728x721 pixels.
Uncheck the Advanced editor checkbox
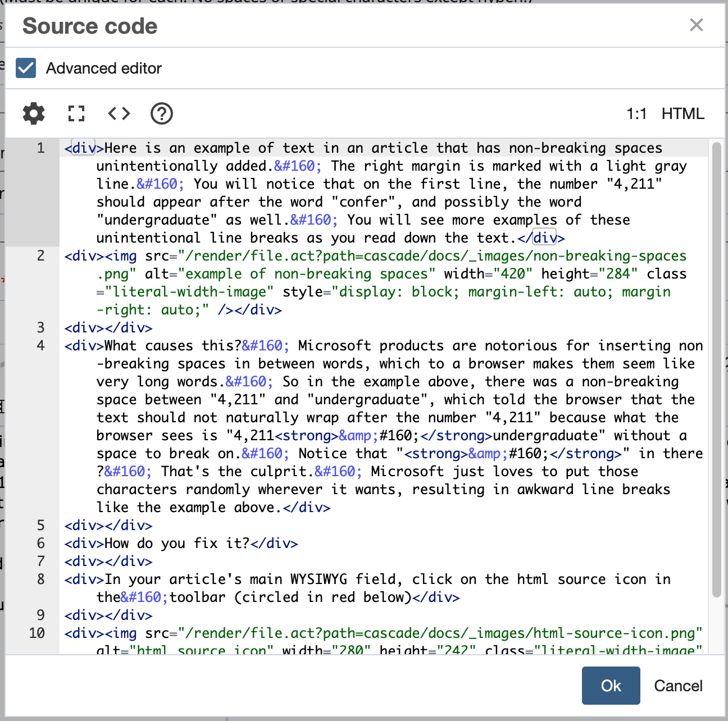[26, 68]
